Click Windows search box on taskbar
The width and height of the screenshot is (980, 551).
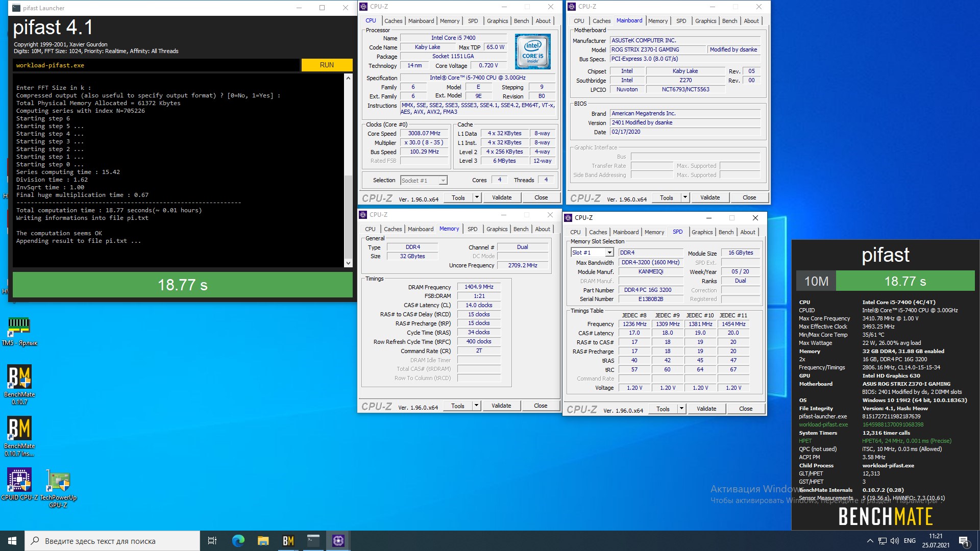pos(112,541)
